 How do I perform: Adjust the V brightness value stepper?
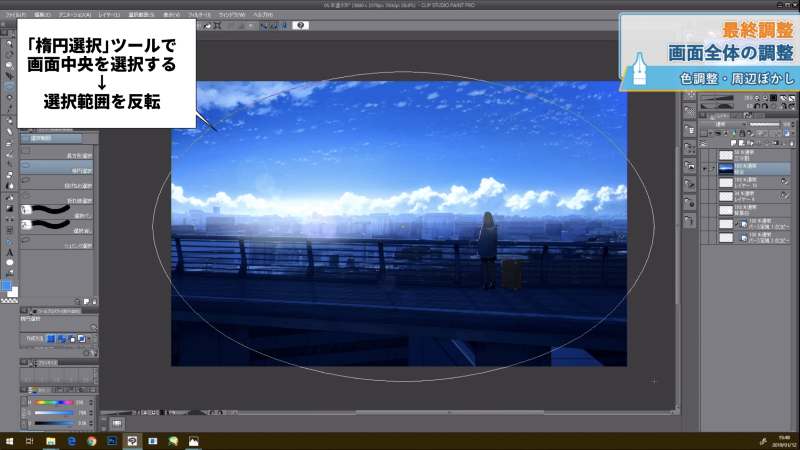91,423
